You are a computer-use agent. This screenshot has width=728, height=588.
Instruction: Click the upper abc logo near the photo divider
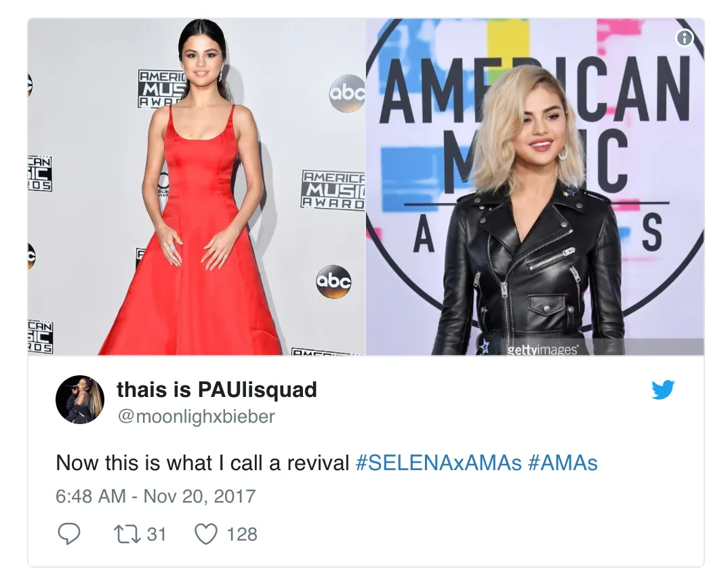pyautogui.click(x=347, y=93)
